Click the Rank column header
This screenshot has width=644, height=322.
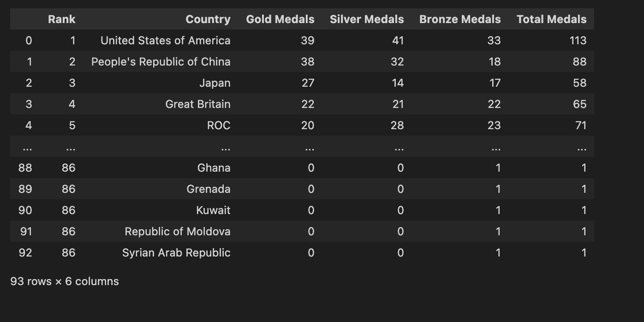tap(61, 19)
